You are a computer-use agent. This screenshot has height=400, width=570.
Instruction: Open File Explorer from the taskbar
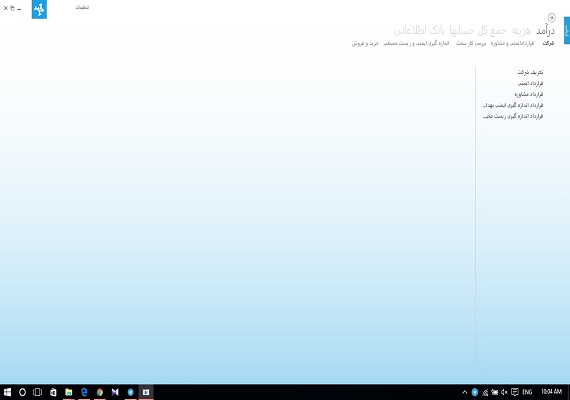(x=69, y=392)
